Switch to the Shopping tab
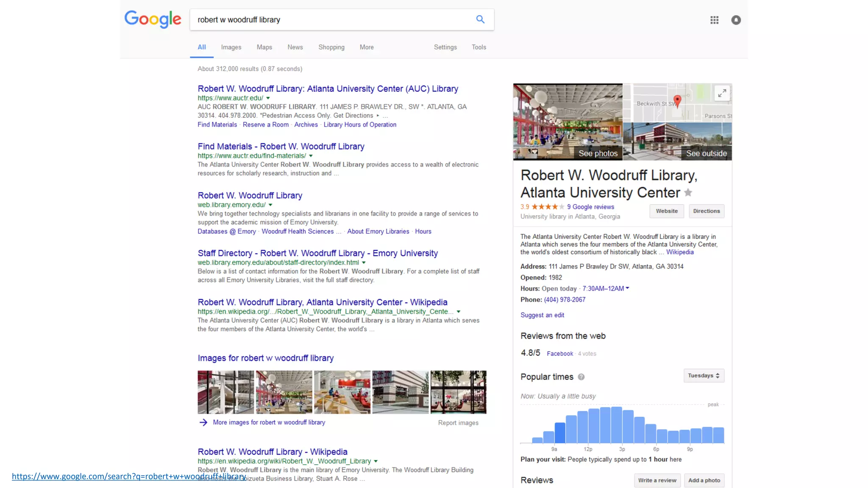This screenshot has width=868, height=488. pyautogui.click(x=331, y=47)
